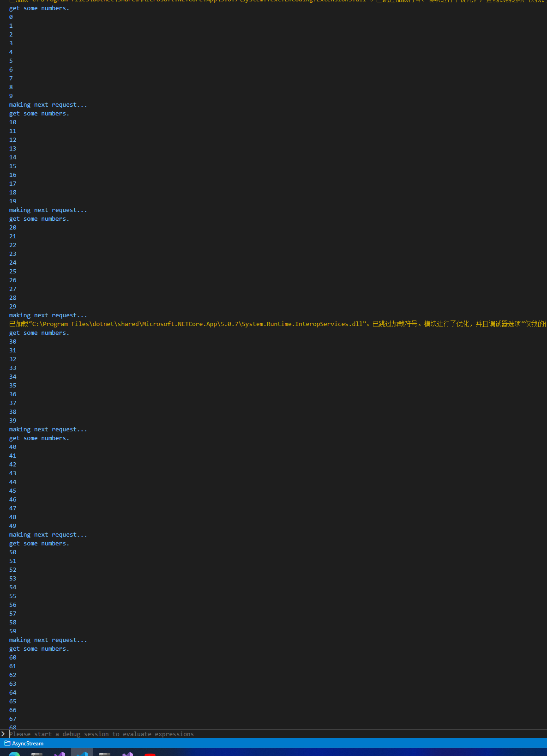Screen dimensions: 547x756
Task: Click the "get some numbers." line above 10
Action: (39, 114)
